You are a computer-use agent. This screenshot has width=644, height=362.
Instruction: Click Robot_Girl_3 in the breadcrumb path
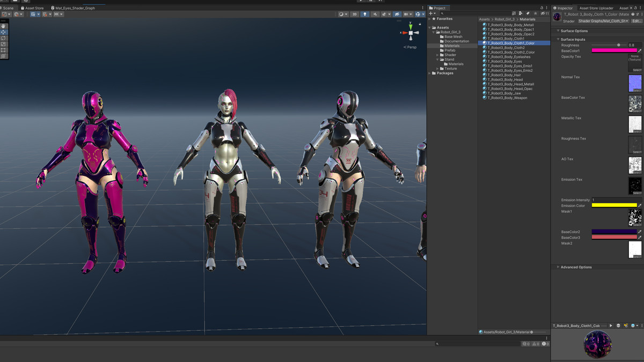point(504,19)
